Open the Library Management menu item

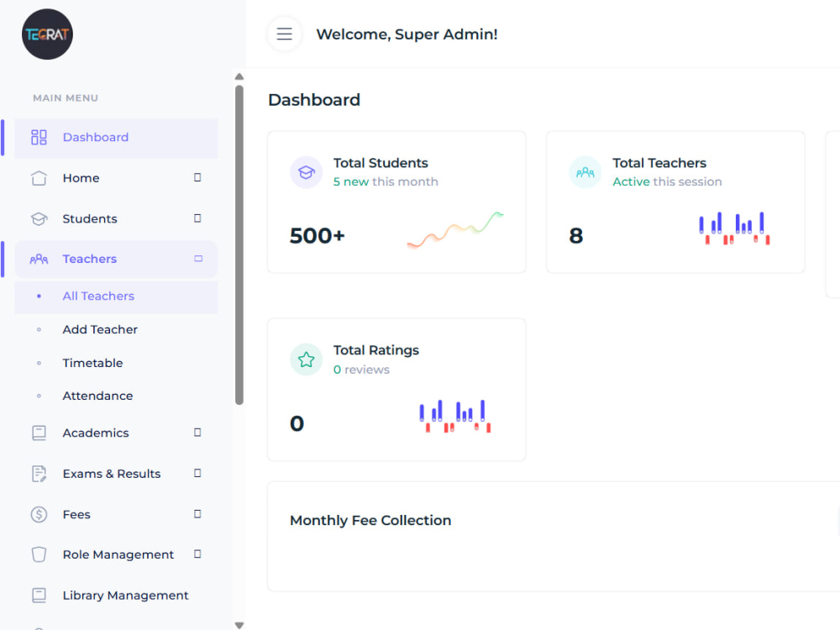[116, 596]
